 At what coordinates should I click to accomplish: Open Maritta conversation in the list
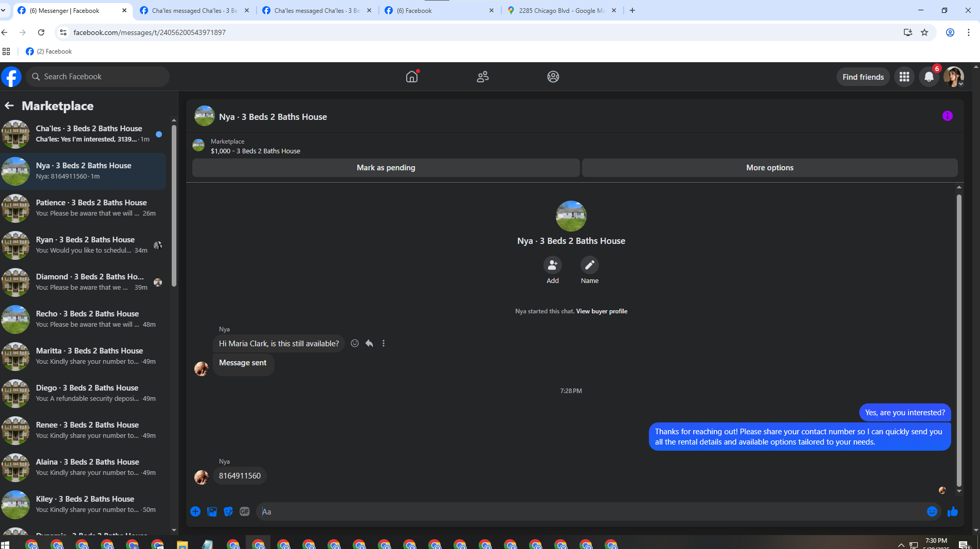point(83,356)
